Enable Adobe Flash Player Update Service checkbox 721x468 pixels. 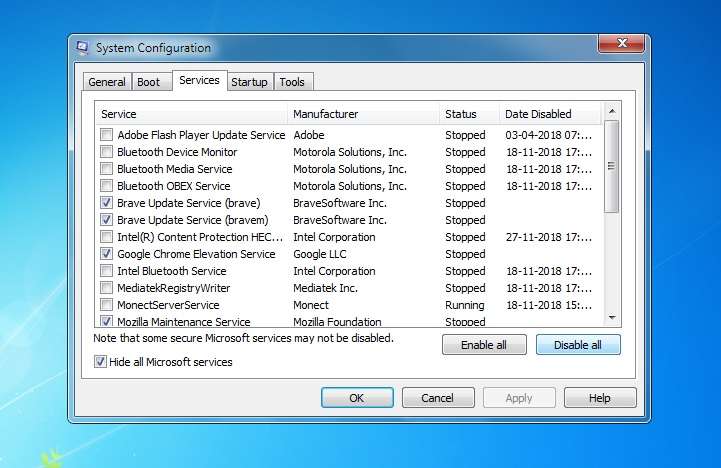tap(106, 135)
